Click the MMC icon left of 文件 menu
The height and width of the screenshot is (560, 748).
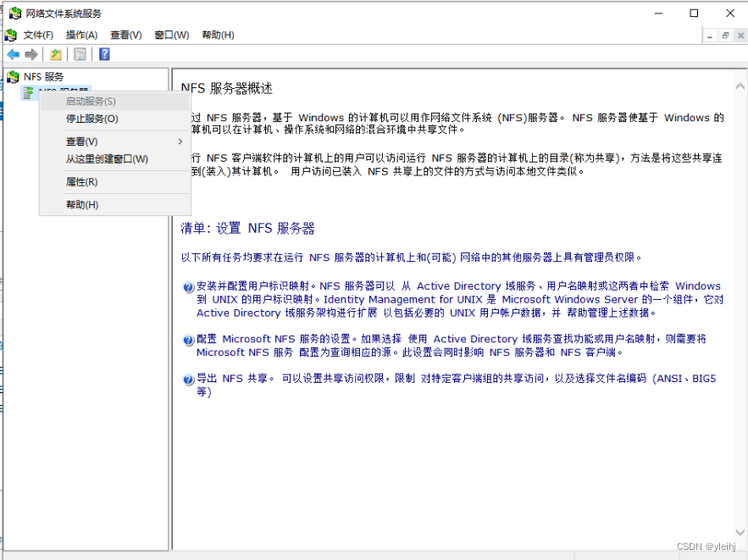[x=11, y=35]
